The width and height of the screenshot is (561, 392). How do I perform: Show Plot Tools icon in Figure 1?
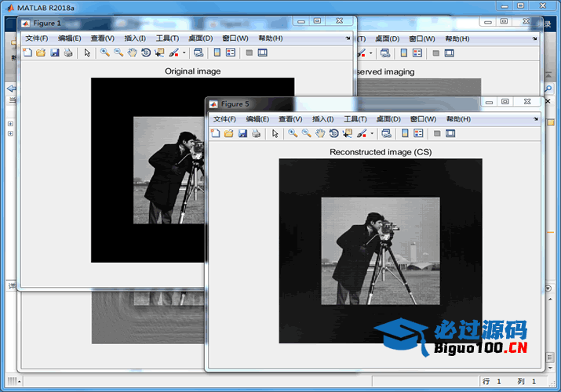pyautogui.click(x=263, y=53)
